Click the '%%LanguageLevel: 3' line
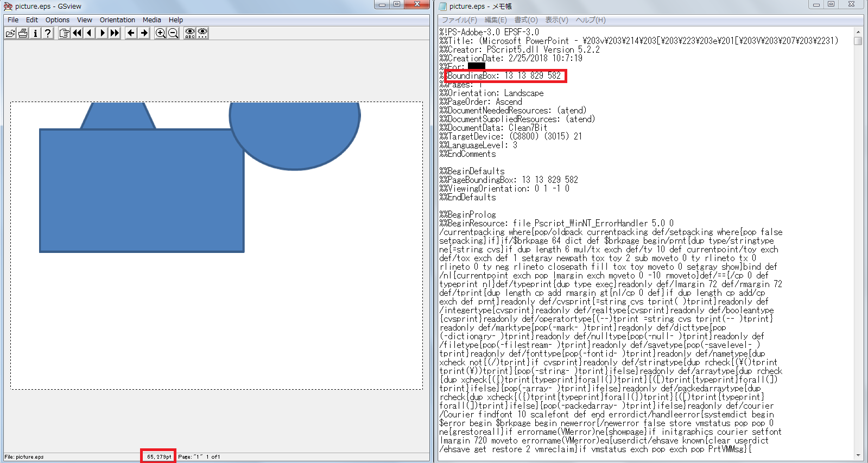 [x=478, y=145]
